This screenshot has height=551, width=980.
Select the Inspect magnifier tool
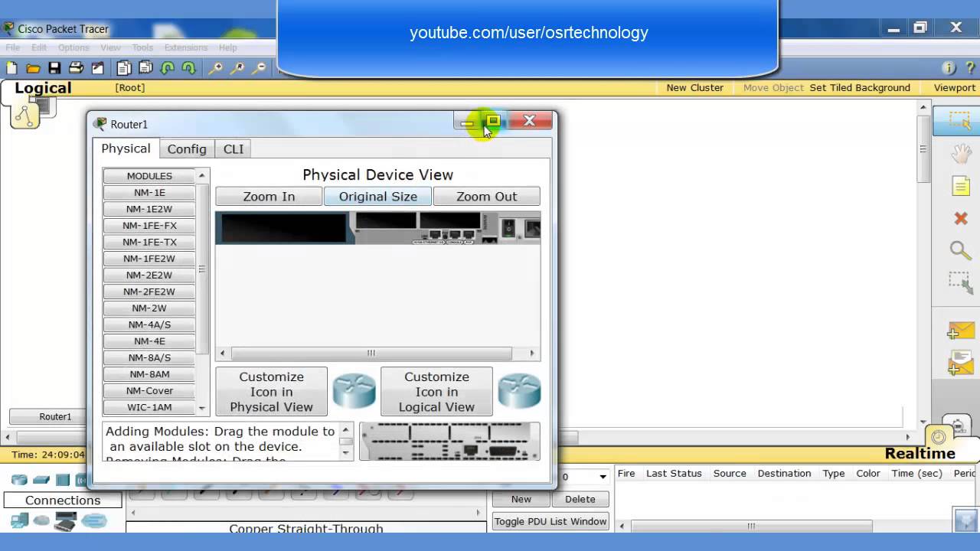[960, 250]
